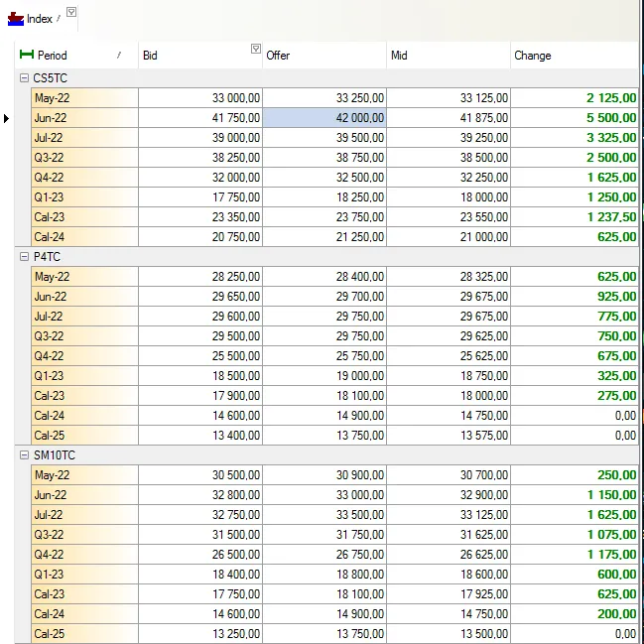Select the highlighted Offer cell 42 000,00
The width and height of the screenshot is (644, 644).
tap(324, 118)
